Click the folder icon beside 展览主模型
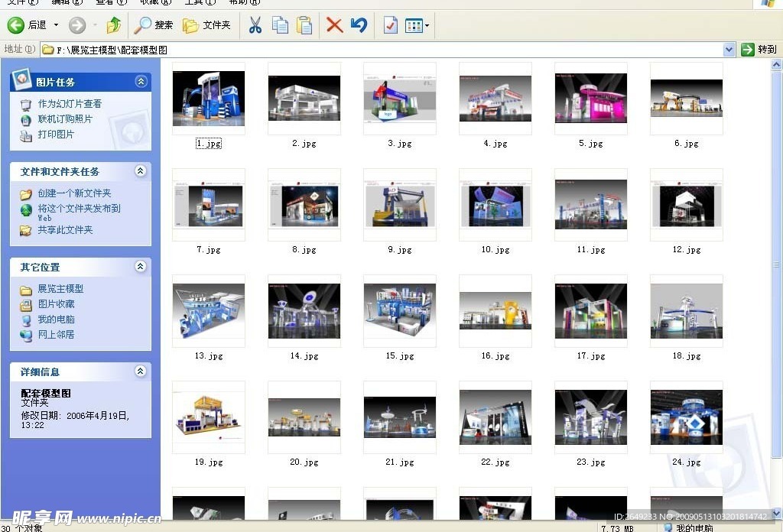The width and height of the screenshot is (783, 532). tap(26, 290)
